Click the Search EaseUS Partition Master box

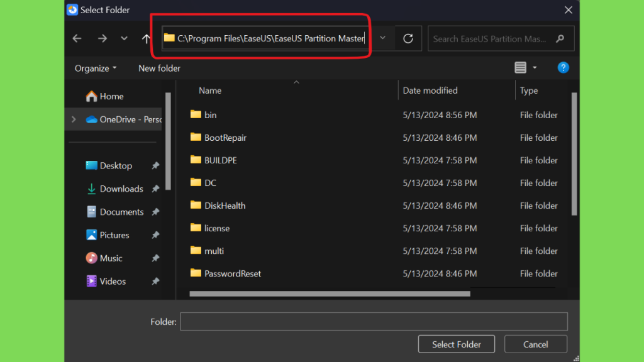pyautogui.click(x=501, y=38)
